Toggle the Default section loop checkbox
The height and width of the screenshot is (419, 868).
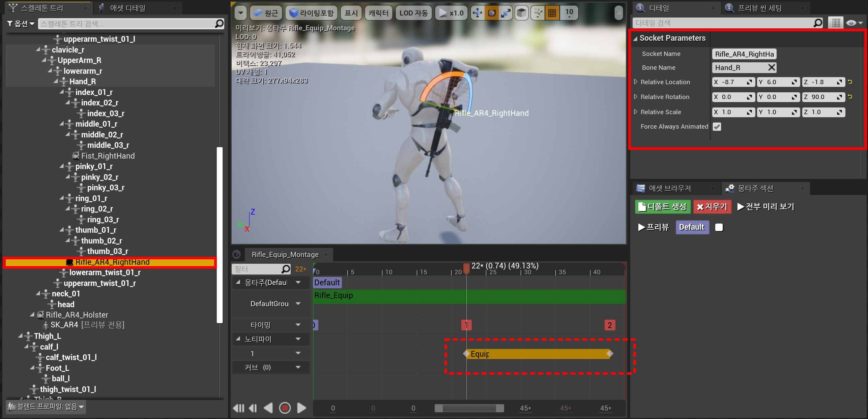[719, 227]
